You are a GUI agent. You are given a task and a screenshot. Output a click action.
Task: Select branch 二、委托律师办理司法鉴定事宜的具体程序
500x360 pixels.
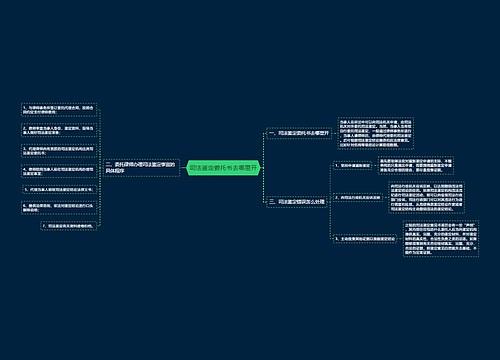coord(142,168)
